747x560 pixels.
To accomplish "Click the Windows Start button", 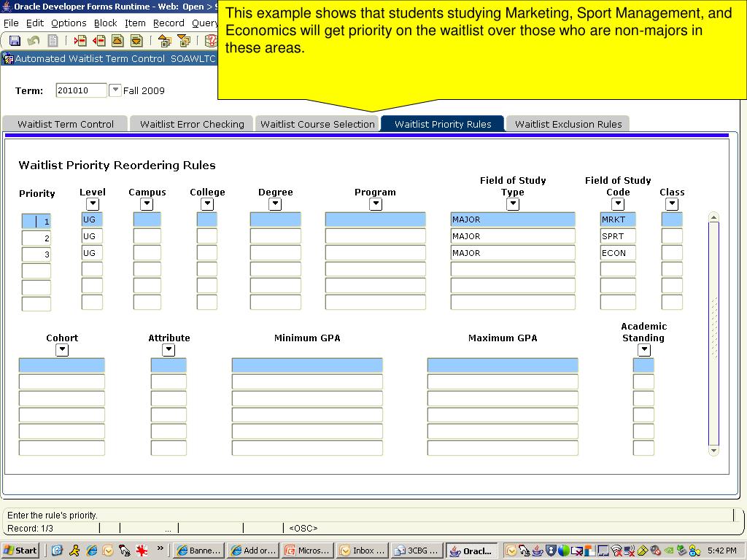I will [20, 551].
